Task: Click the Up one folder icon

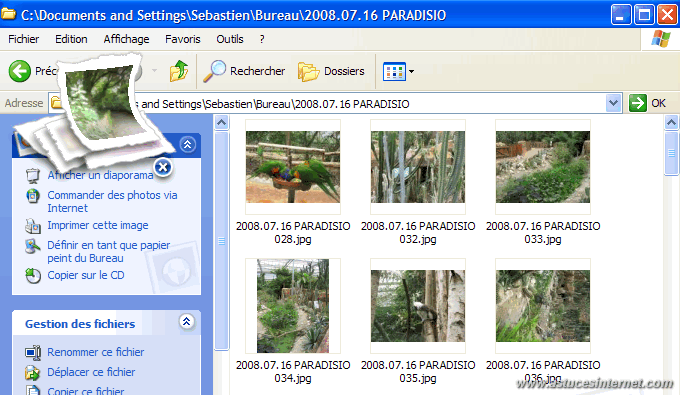Action: pos(179,71)
